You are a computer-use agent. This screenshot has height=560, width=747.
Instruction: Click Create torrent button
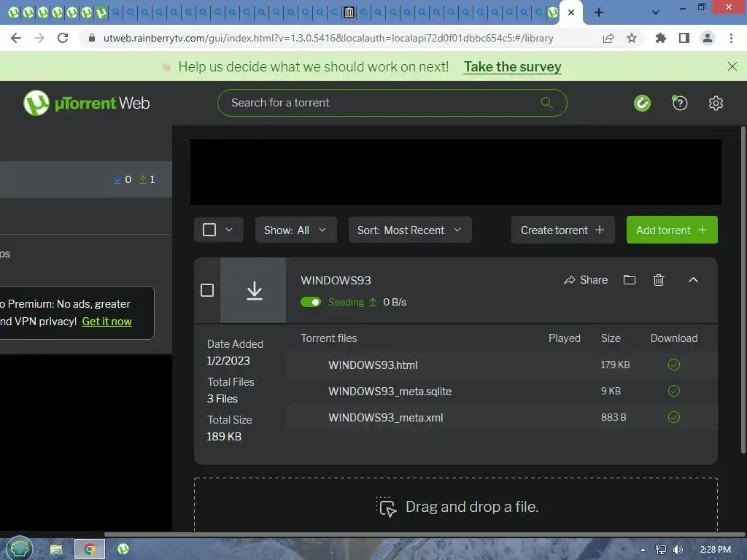point(562,230)
